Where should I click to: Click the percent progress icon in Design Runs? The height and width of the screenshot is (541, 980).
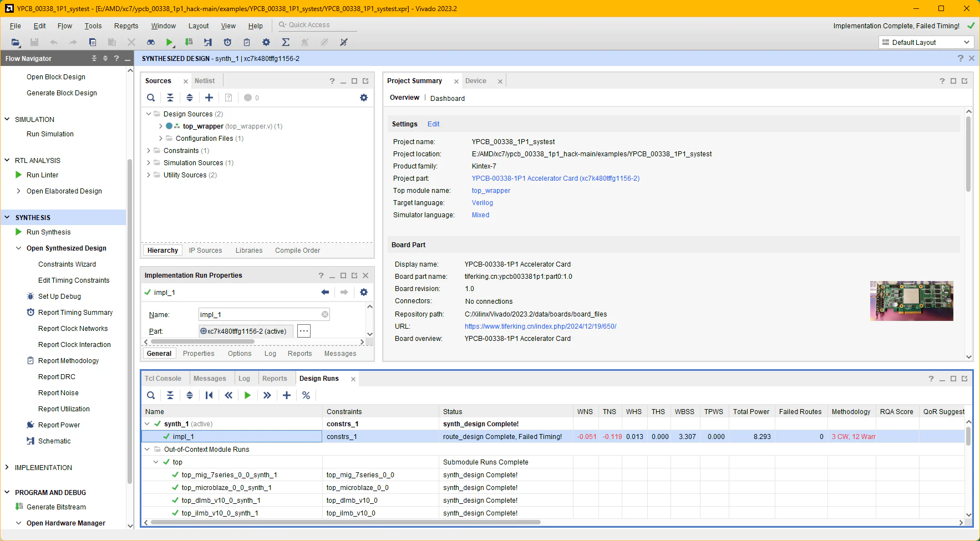click(x=306, y=395)
